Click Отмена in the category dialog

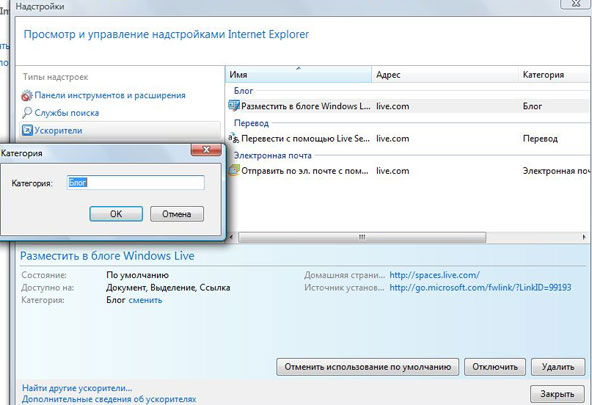177,214
